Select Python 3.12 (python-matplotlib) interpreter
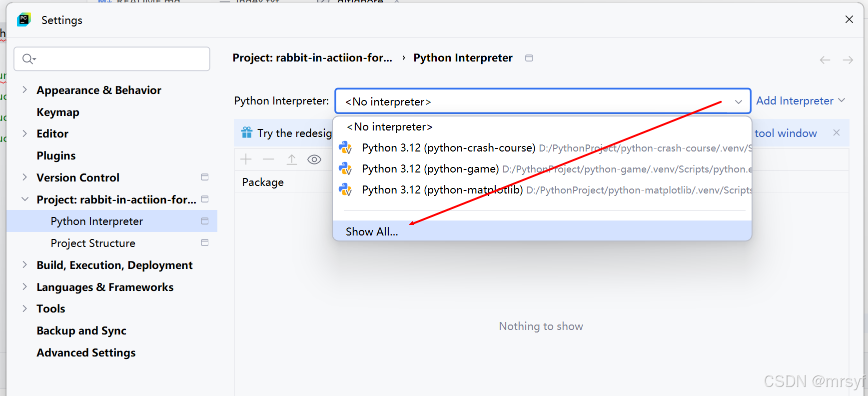 (542, 190)
